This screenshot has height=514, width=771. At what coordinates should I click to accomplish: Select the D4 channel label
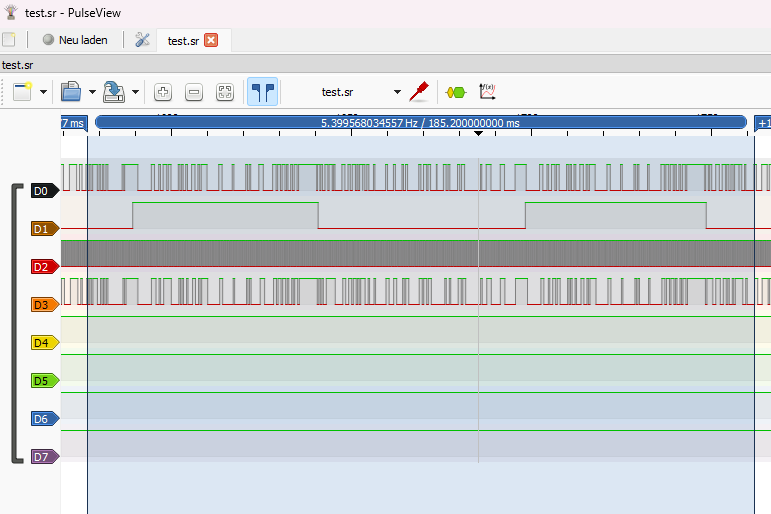[45, 343]
